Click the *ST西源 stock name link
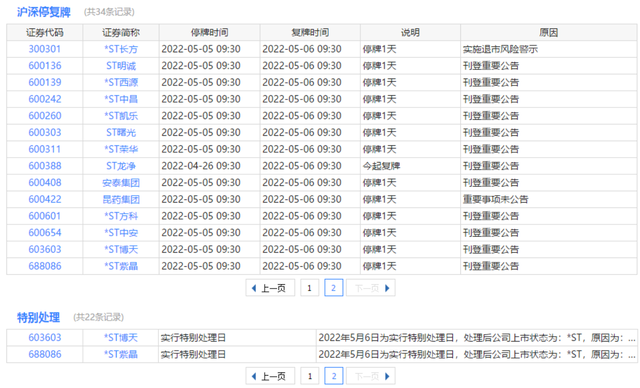Viewport: 640px width, 388px height. pos(121,82)
